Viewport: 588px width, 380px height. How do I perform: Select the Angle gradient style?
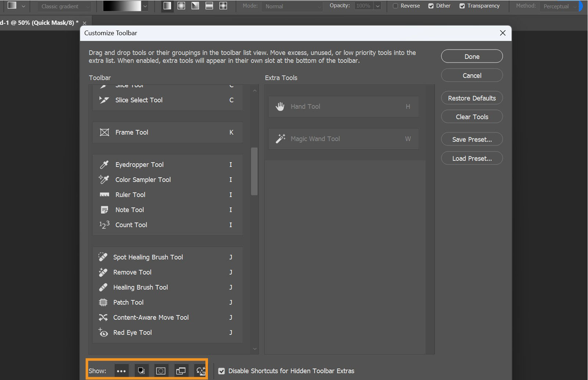click(195, 6)
